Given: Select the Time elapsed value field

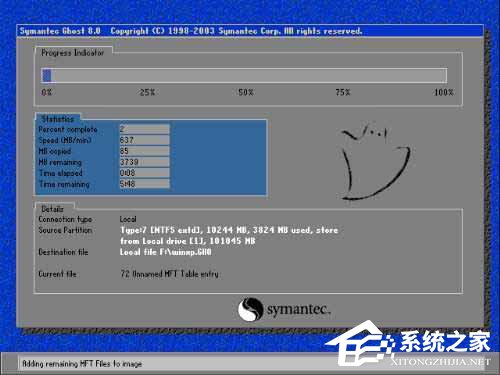Looking at the screenshot, I should pos(144,173).
